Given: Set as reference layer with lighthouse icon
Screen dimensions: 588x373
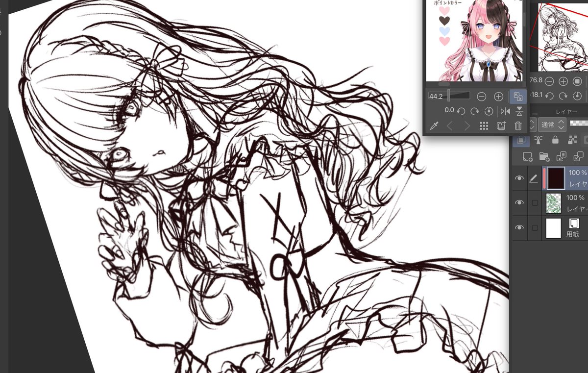Looking at the screenshot, I should [x=538, y=140].
